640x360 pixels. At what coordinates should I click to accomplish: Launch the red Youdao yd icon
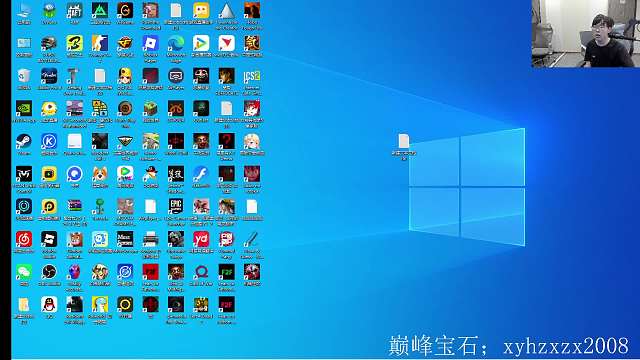(201, 240)
